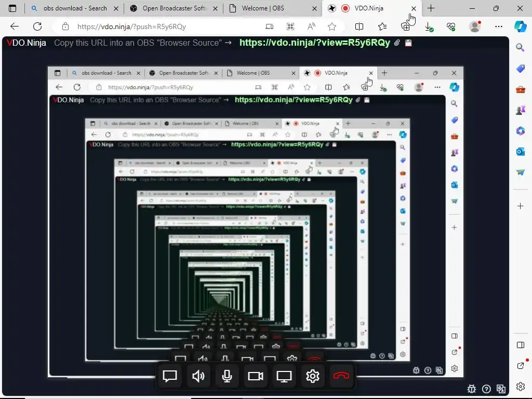Open sidebar Tools briefcase icon
532x399 pixels.
(520, 89)
